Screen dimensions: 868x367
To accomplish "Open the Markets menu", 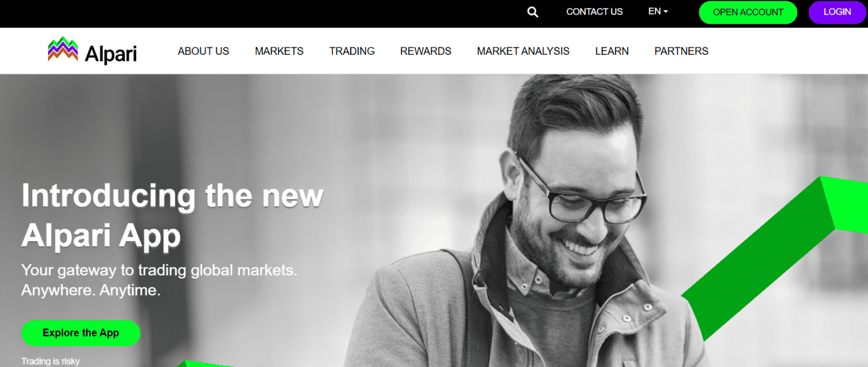I will coord(279,51).
